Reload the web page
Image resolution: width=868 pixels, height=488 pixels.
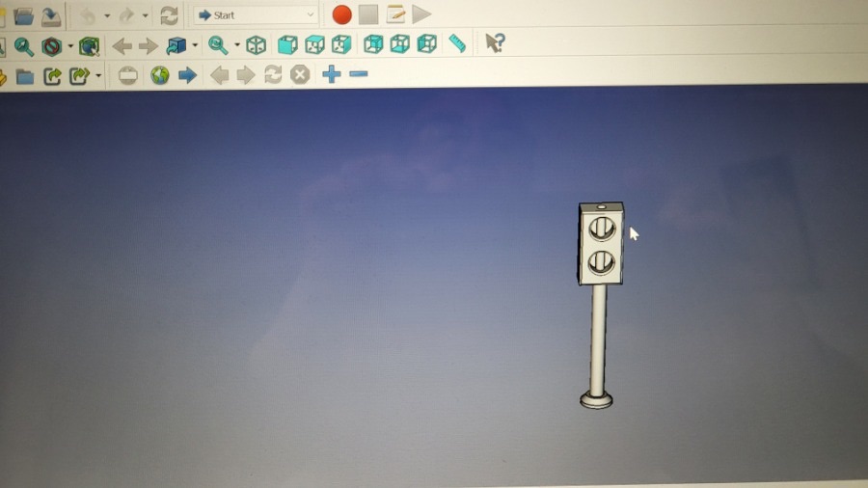[273, 74]
